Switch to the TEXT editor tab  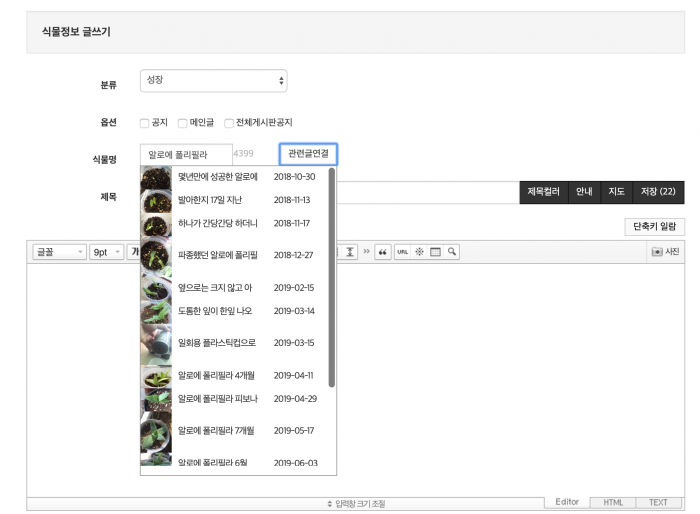click(x=658, y=502)
